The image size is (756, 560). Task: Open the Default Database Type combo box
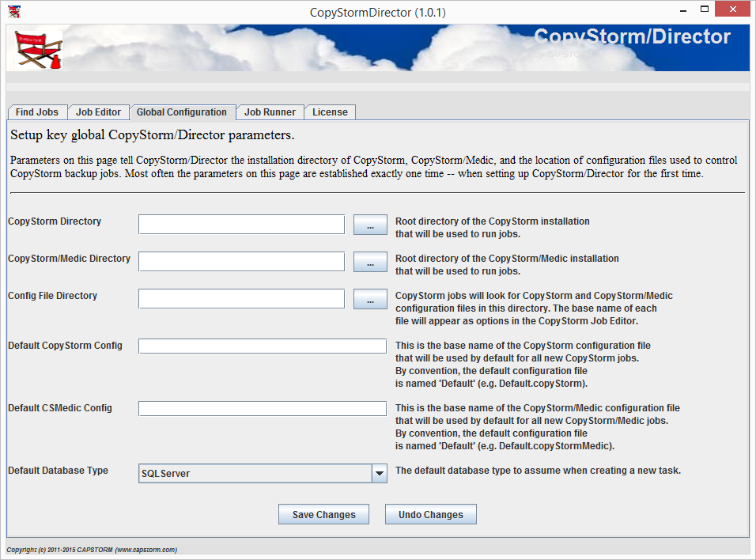coord(261,472)
